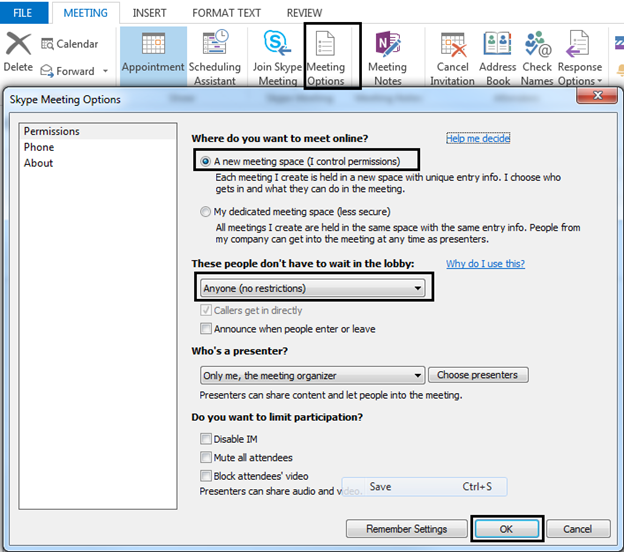Click the 'Why do I use this?' link

485,263
